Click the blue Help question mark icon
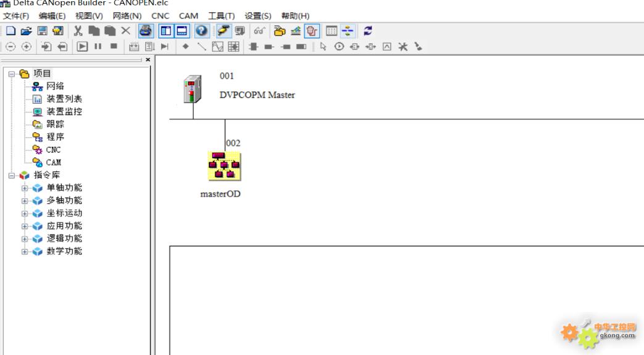Viewport: 644px width, 355px height. 201,31
